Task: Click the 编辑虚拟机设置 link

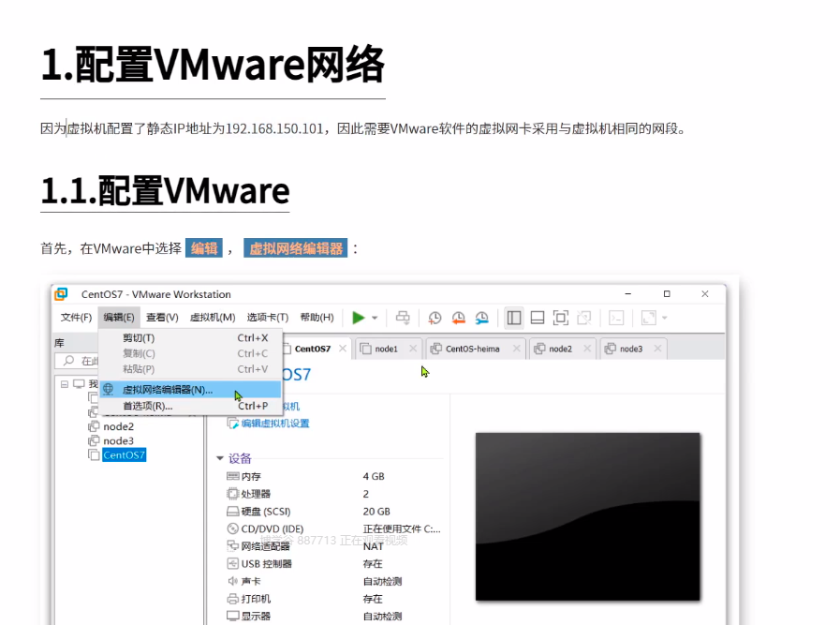Action: coord(274,424)
